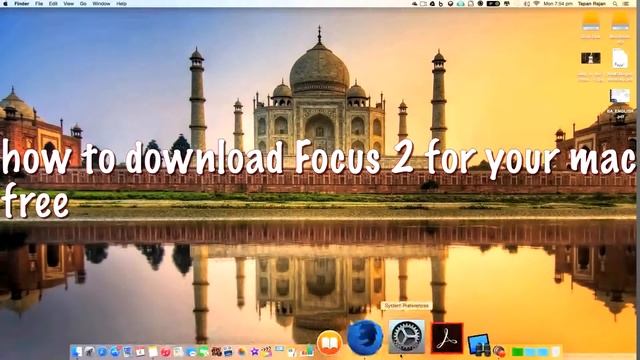640x360 pixels.
Task: Open Remote Desktop binoculars dock icon
Action: (480, 345)
